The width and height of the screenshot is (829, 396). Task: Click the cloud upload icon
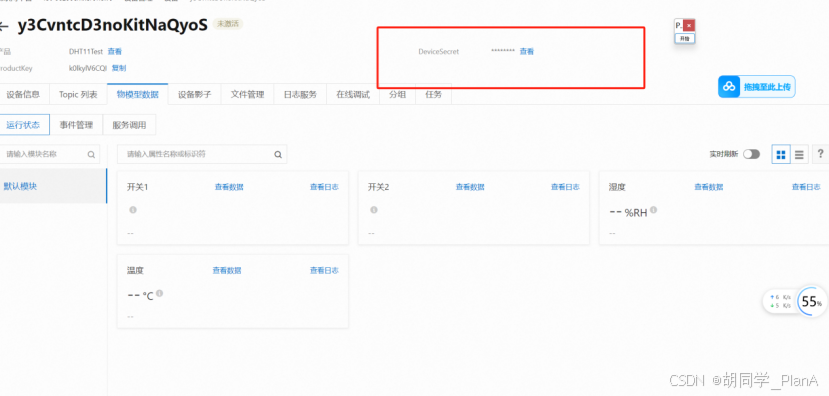coord(729,87)
